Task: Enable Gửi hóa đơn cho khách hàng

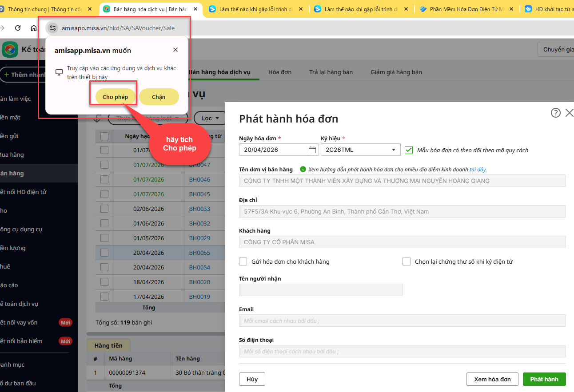Action: pyautogui.click(x=243, y=261)
